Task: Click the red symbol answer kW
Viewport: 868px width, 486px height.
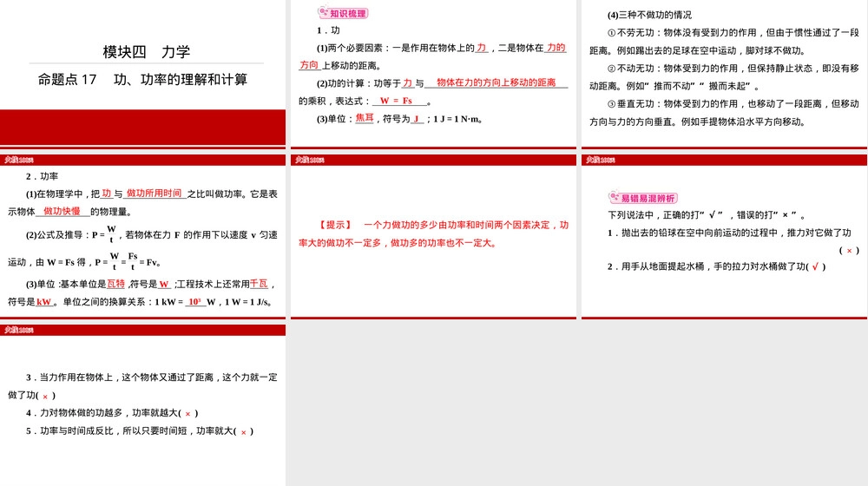Action: [x=43, y=302]
